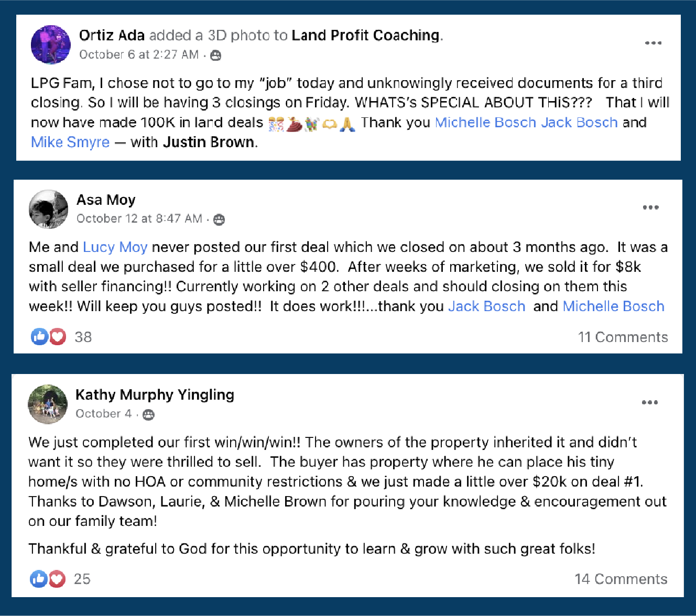Click the like reaction icon on Kathy's post

pos(38,579)
